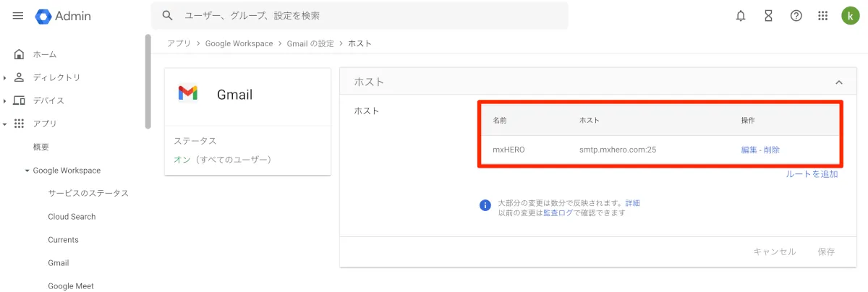Select Cloud Search in the sidebar
Screen dimensions: 868x292
click(x=72, y=217)
